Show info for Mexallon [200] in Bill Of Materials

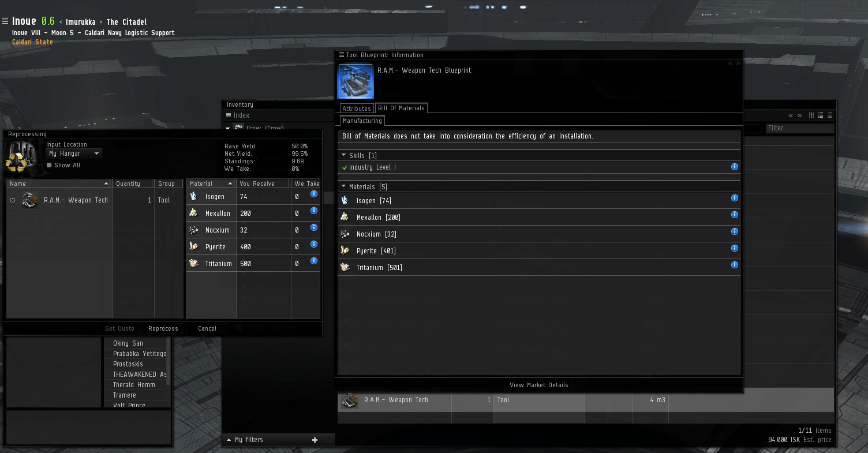tap(735, 215)
